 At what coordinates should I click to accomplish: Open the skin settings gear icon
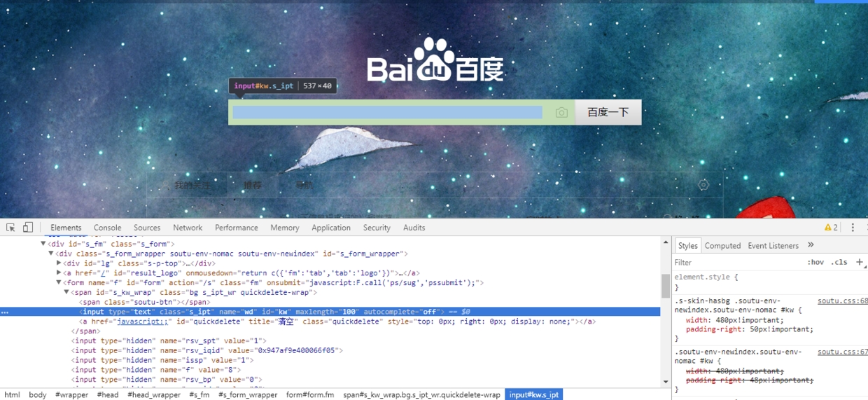[703, 185]
